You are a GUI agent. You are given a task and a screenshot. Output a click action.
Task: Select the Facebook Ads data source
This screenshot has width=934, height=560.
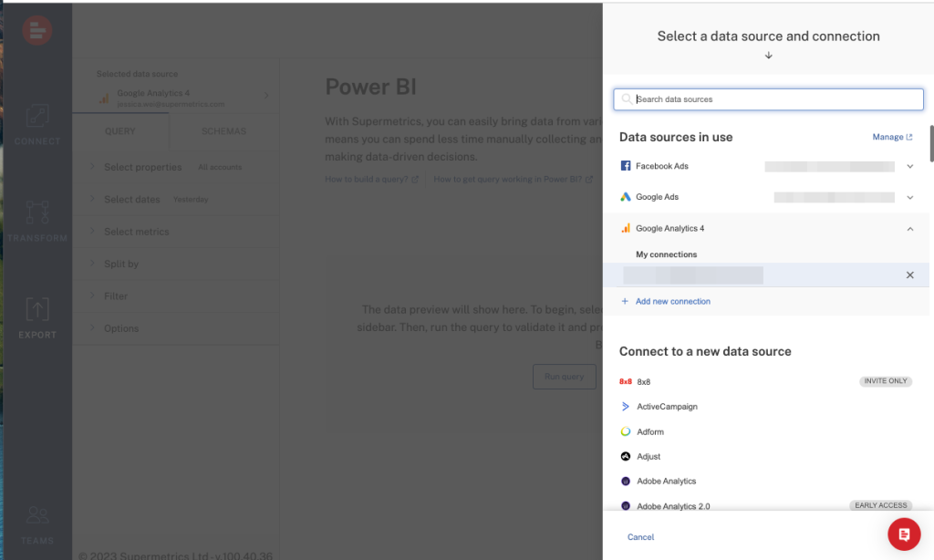(661, 166)
